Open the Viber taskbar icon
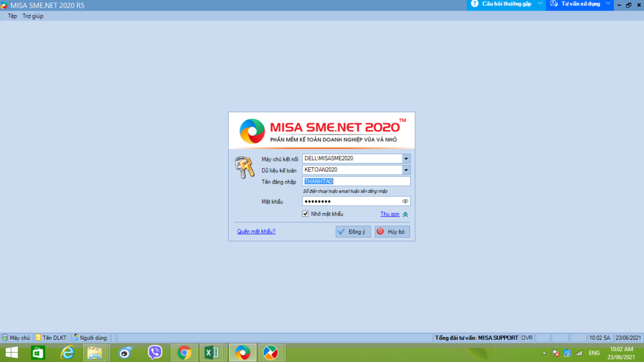Screen dimensions: 644x362 click(x=155, y=353)
